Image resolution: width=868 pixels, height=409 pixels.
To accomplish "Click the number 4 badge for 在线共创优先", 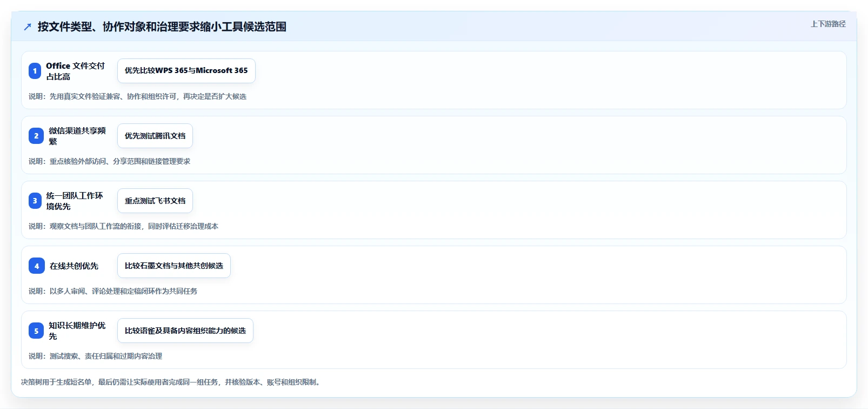I will click(37, 266).
